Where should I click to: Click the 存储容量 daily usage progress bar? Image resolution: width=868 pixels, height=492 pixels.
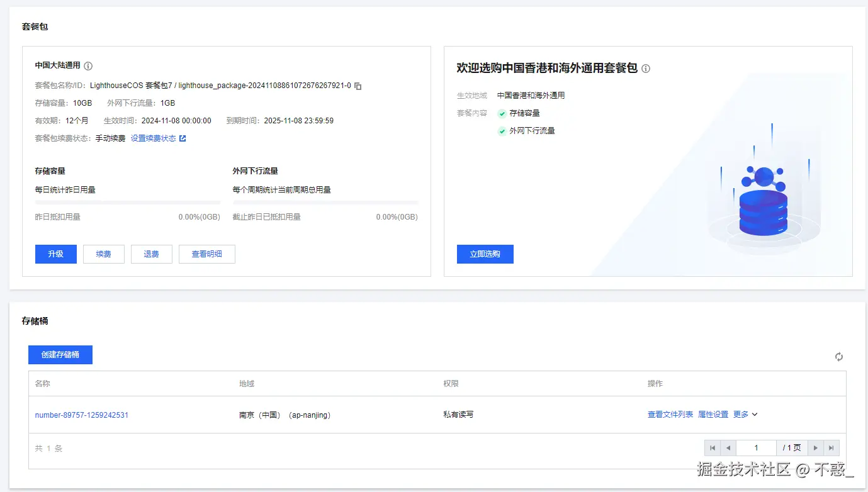point(126,201)
